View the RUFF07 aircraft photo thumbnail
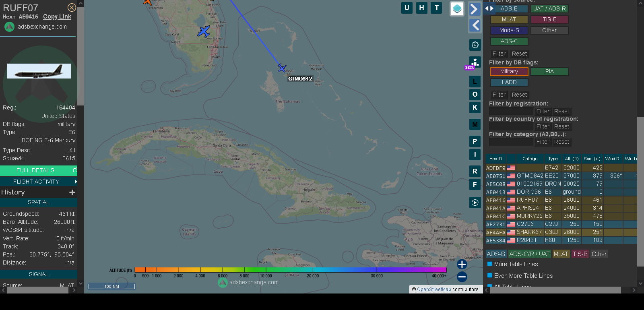Image resolution: width=644 pixels, height=310 pixels. pyautogui.click(x=39, y=71)
